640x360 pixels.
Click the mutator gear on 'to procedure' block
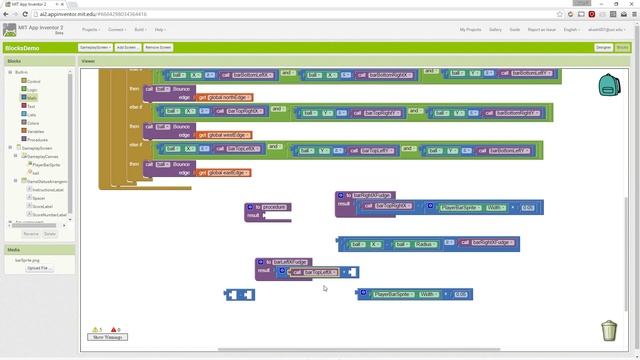tap(250, 207)
